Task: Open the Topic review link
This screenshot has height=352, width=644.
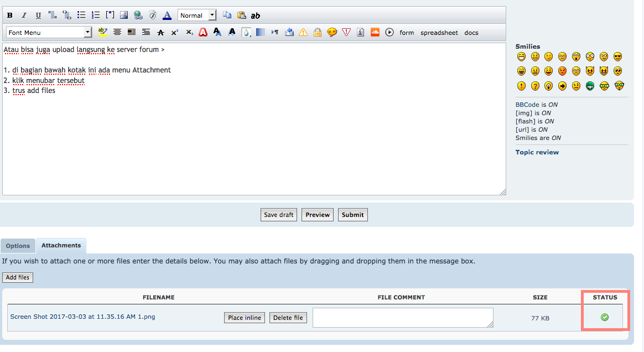Action: 537,152
